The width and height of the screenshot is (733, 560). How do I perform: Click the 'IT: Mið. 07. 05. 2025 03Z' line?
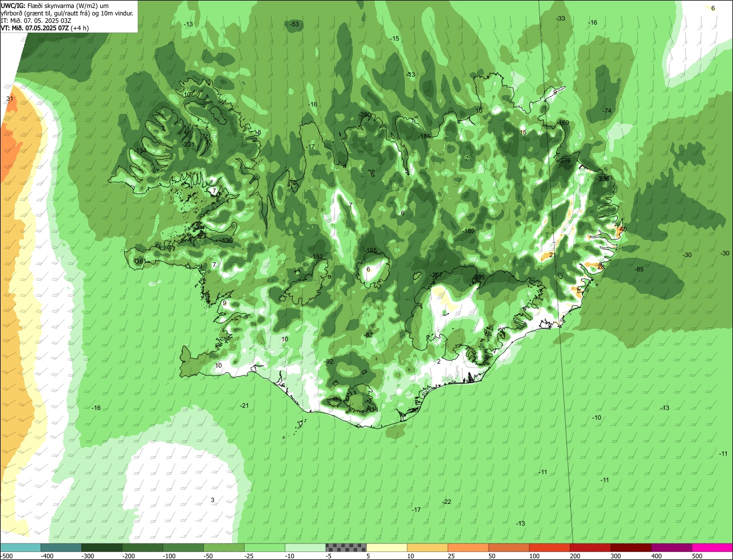pyautogui.click(x=36, y=20)
